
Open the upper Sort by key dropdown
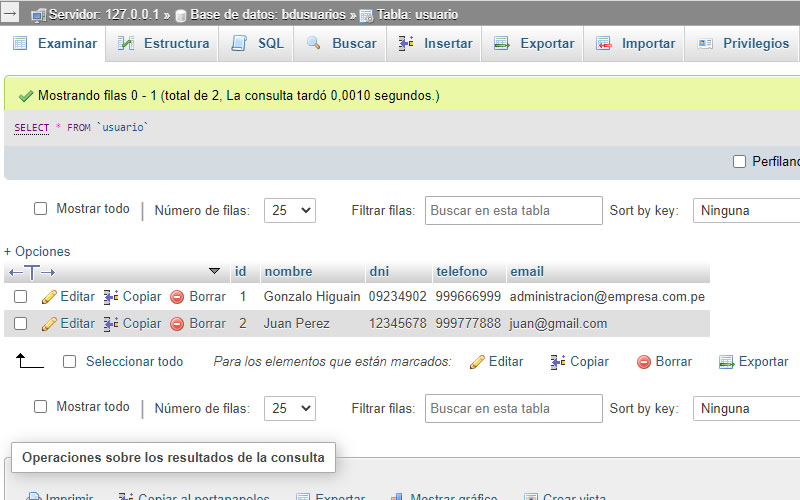[x=746, y=210]
